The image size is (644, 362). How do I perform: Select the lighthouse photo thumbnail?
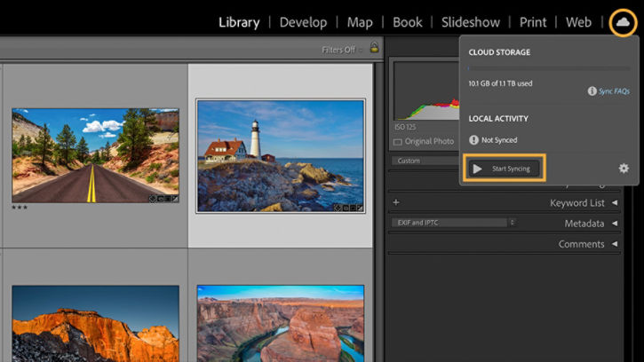tap(281, 156)
